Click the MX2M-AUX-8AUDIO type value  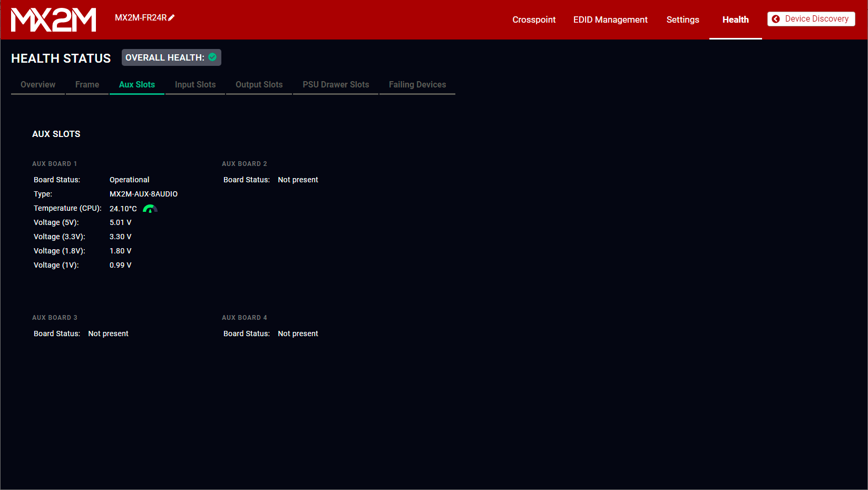[x=143, y=194]
